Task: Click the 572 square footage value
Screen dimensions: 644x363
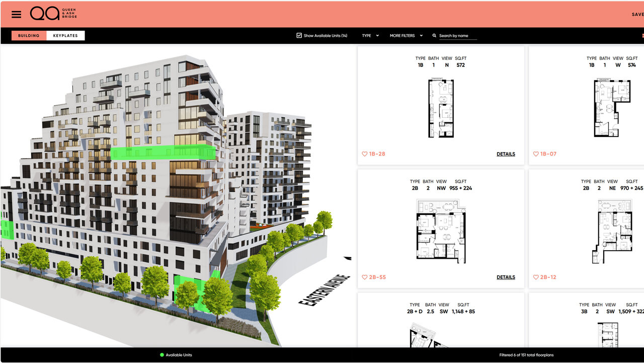Action: pyautogui.click(x=460, y=65)
